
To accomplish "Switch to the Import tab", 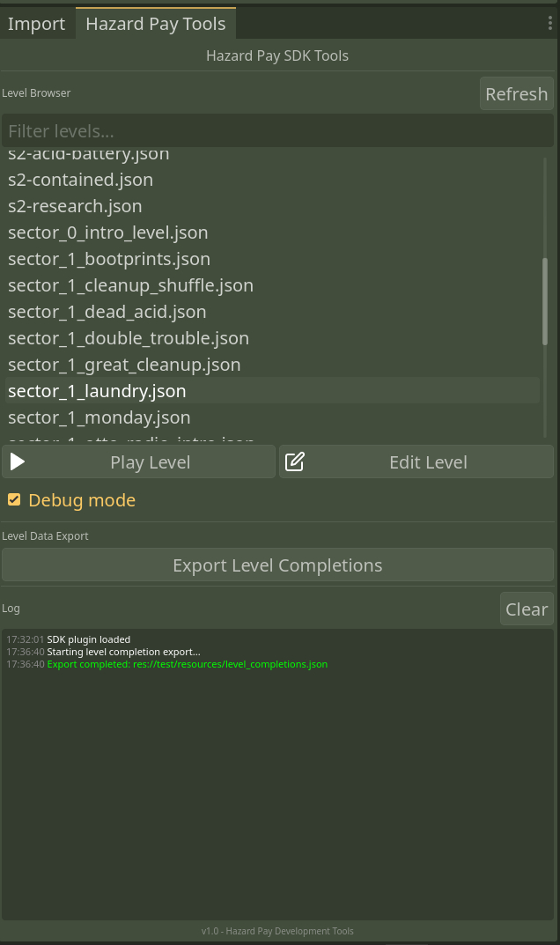I will pos(36,24).
